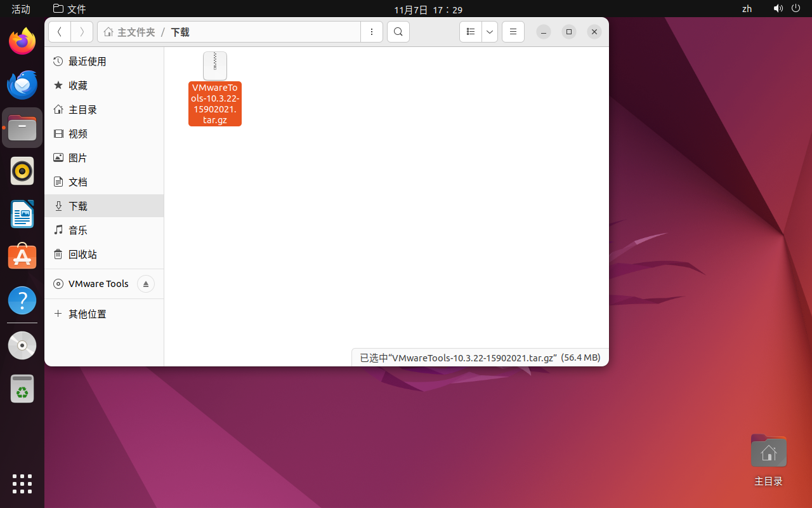
Task: Click the VMwareTools-10.3.22 file name label
Action: point(215,104)
